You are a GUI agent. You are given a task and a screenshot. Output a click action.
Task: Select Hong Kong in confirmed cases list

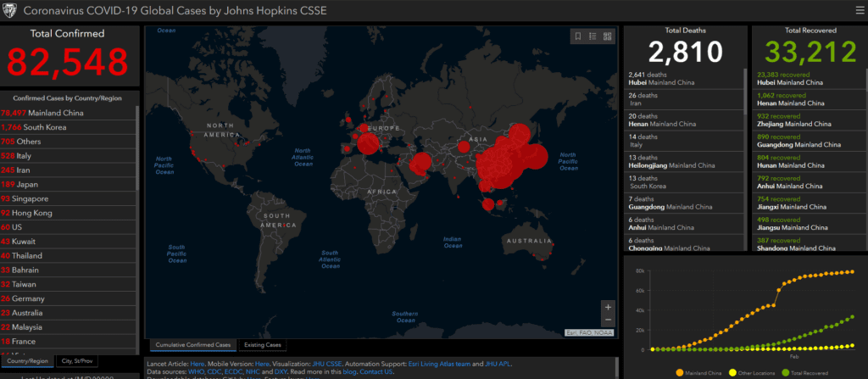click(x=68, y=213)
